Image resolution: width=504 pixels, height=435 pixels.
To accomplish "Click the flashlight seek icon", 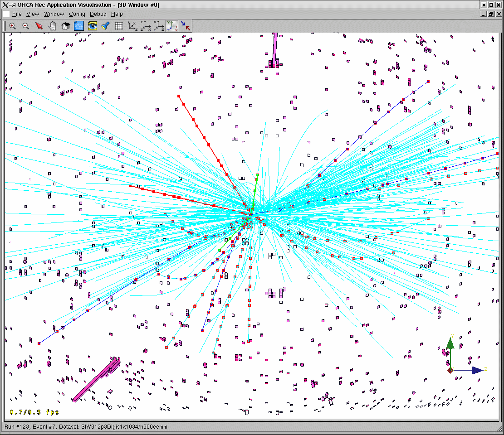I will [x=106, y=26].
